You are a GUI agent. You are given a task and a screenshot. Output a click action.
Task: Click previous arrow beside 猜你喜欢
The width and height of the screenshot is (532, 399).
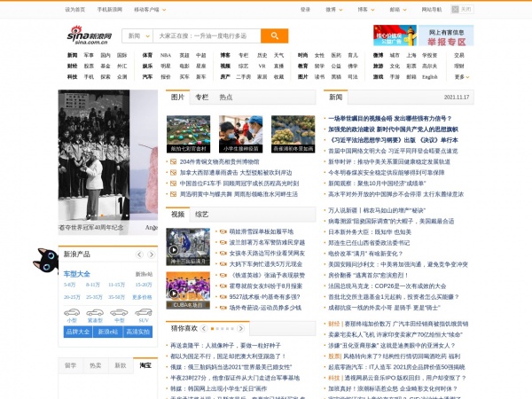(204, 328)
